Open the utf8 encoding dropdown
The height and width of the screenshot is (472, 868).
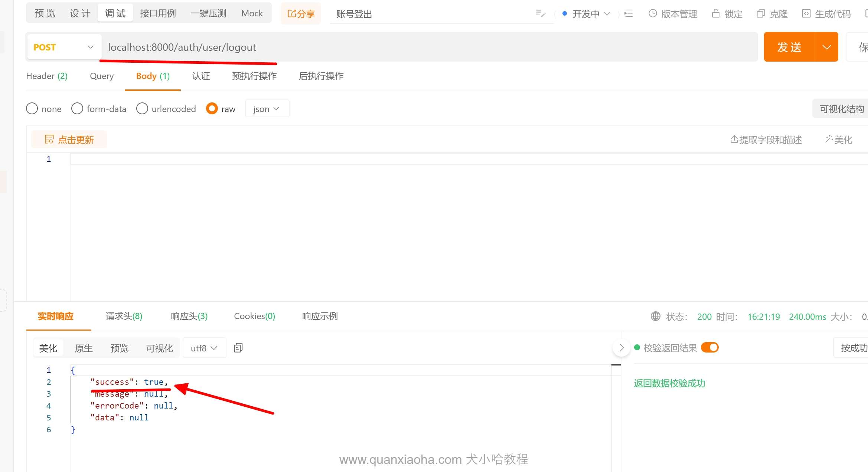[204, 348]
